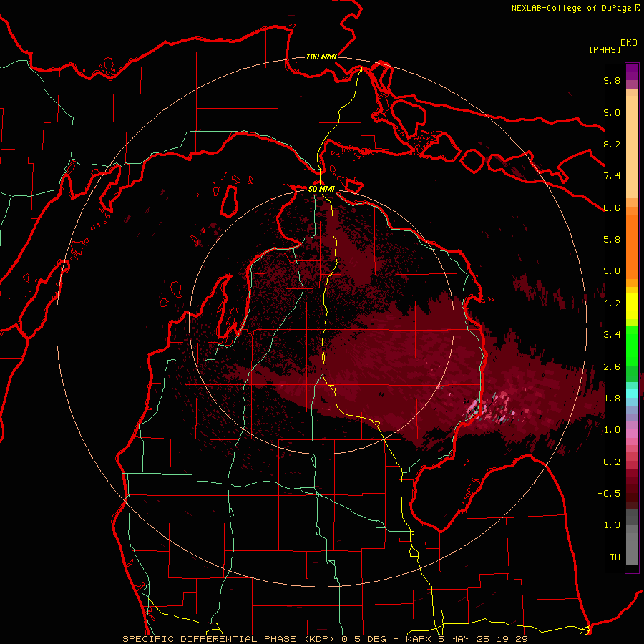The width and height of the screenshot is (644, 644).
Task: Click the 2.6 scale value
Action: click(612, 366)
